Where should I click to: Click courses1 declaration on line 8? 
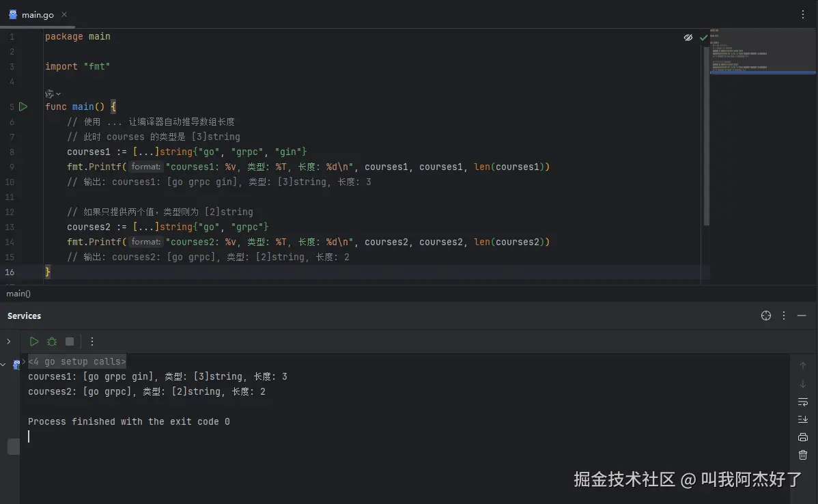click(89, 152)
